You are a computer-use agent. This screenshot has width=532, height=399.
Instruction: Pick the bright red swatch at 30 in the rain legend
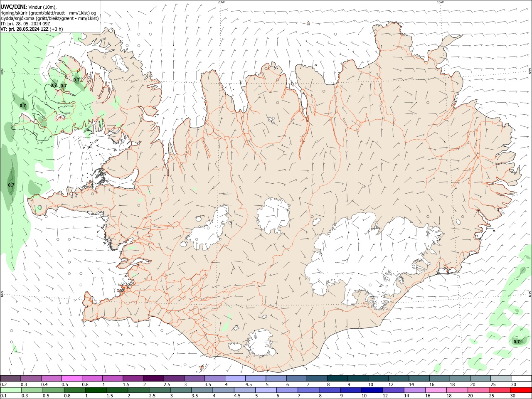(x=521, y=390)
